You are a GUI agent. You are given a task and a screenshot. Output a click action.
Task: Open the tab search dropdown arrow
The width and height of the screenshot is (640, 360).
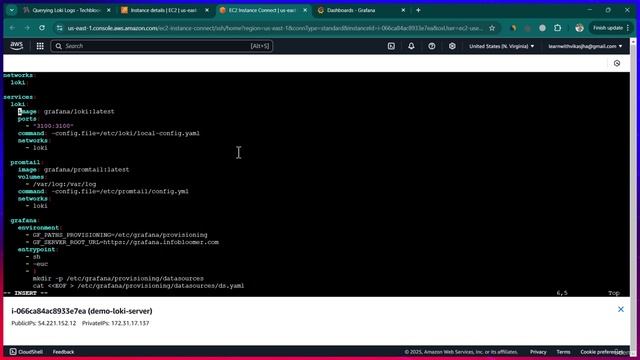[x=11, y=10]
